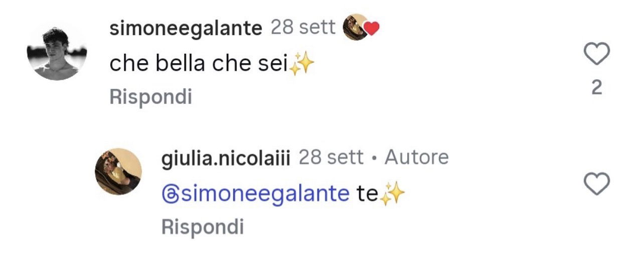The width and height of the screenshot is (644, 254).
Task: Click the sparkles emoji after "te"
Action: 392,194
